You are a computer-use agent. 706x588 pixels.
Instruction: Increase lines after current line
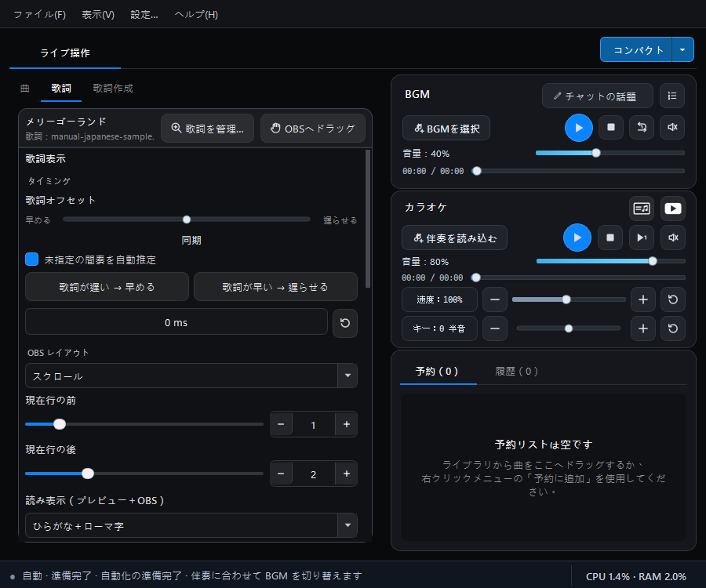[x=346, y=474]
